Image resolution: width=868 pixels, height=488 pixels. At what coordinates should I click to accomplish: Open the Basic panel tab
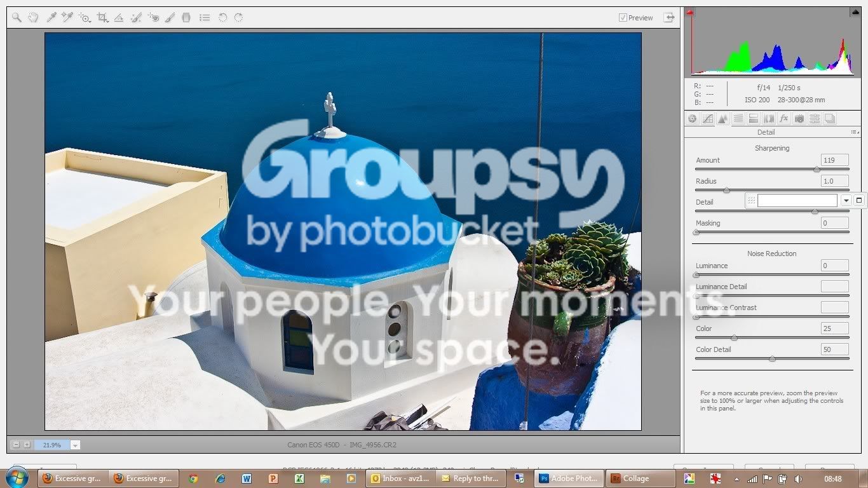pos(692,119)
